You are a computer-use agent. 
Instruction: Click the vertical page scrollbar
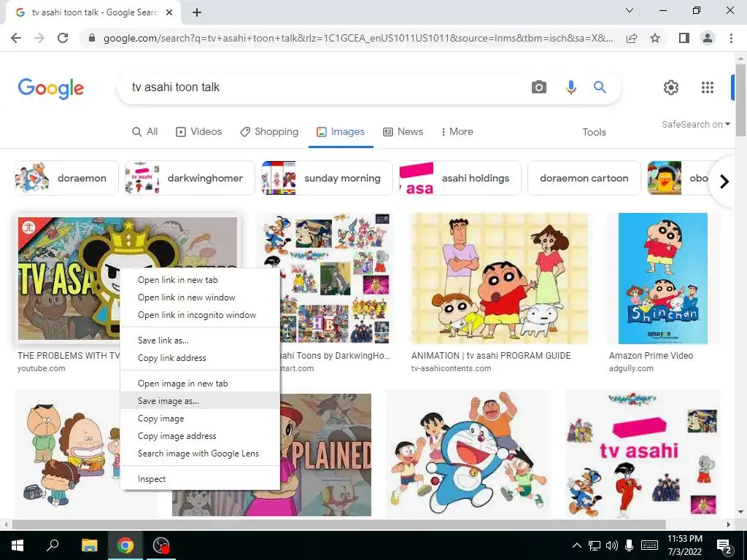pos(740,100)
